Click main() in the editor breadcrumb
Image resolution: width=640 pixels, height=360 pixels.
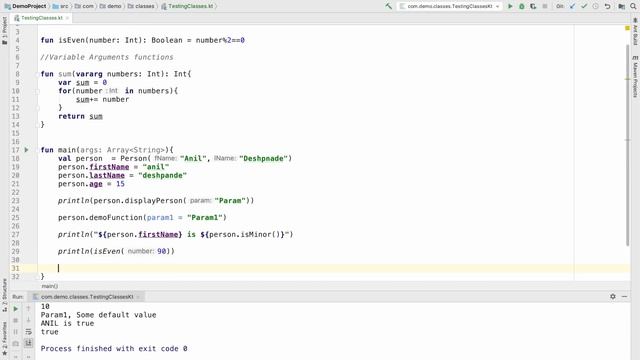coord(50,286)
